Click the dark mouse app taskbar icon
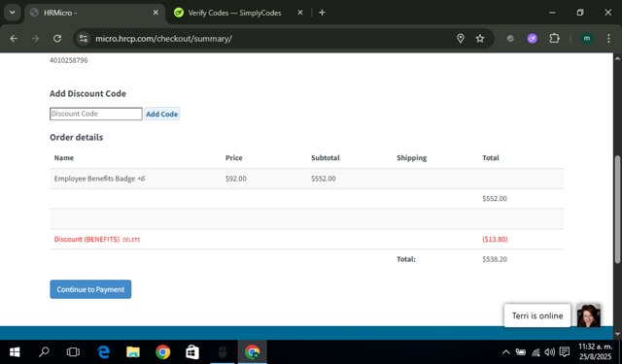This screenshot has height=364, width=622. tap(223, 352)
